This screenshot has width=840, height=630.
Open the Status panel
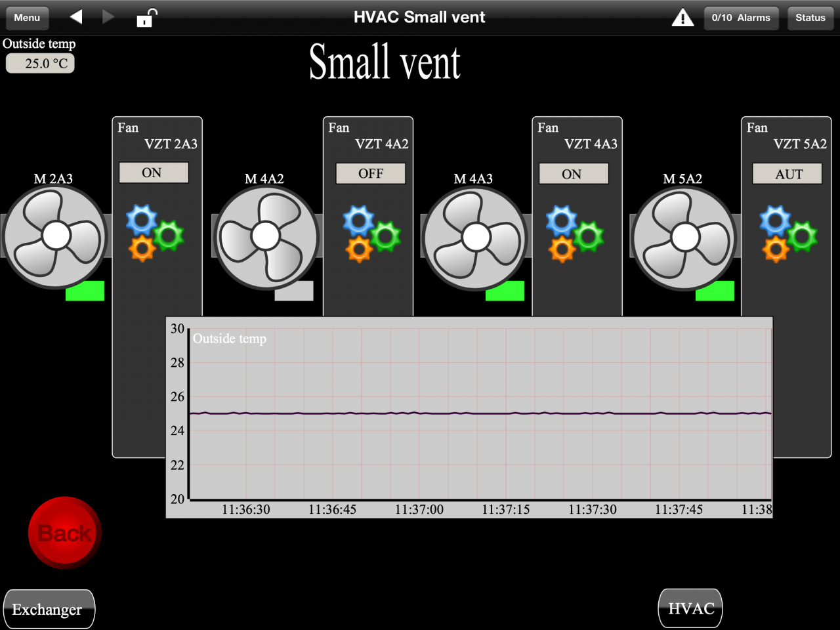tap(810, 18)
